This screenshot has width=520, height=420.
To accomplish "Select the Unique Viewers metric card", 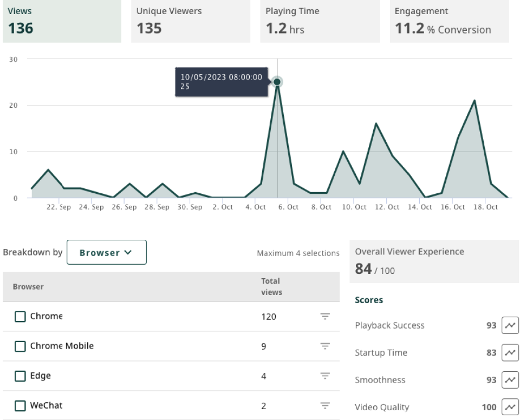I will coord(191,21).
